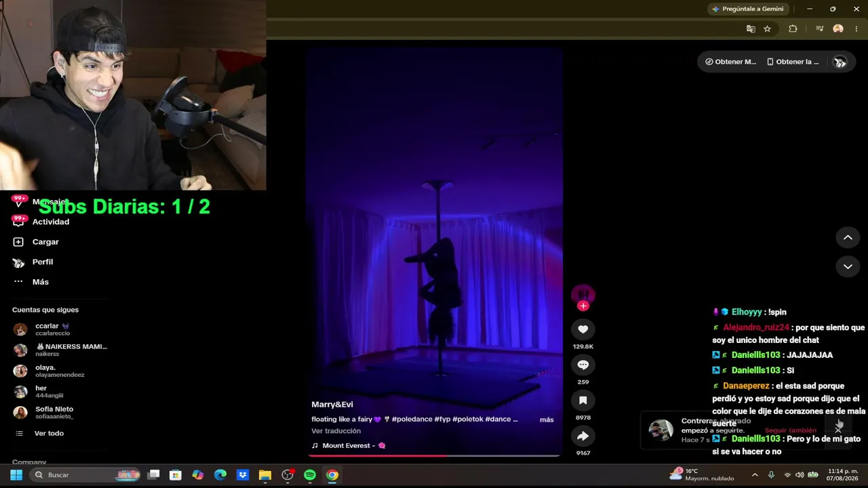Open Spotify from the taskbar
868x488 pixels.
click(x=310, y=474)
